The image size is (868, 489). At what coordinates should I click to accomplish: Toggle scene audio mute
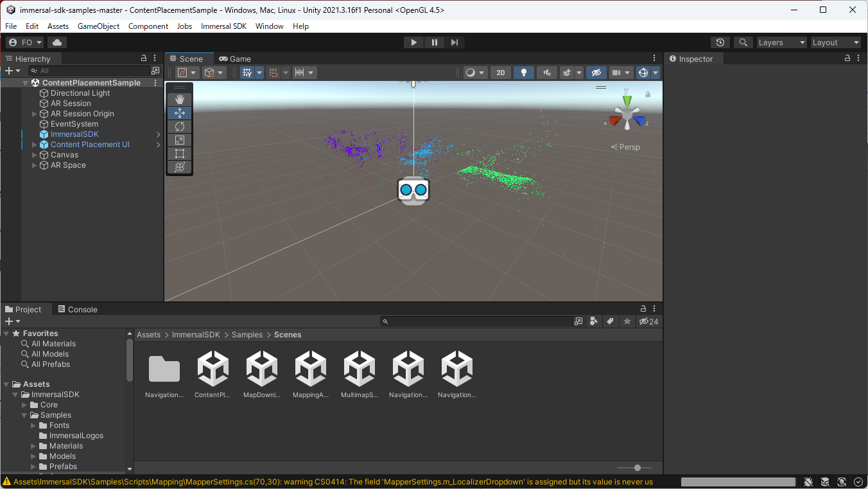click(x=547, y=73)
